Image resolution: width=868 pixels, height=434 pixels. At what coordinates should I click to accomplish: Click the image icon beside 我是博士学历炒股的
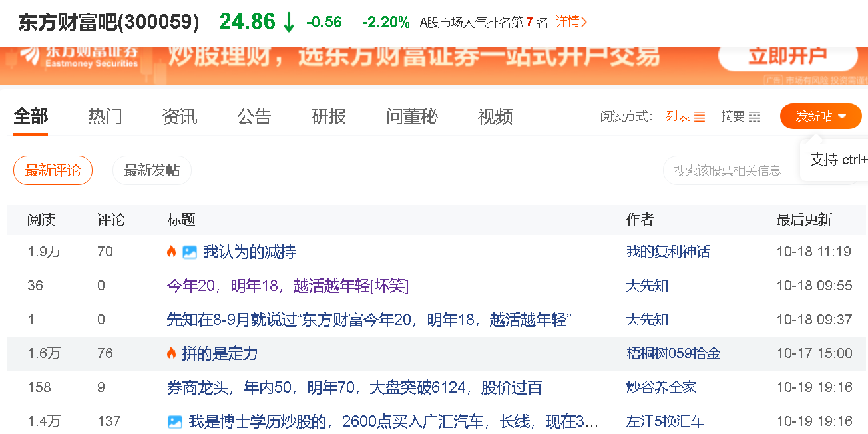175,421
